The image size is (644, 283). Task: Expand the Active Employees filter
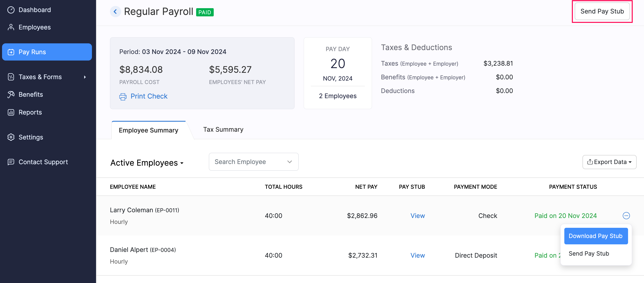point(147,162)
